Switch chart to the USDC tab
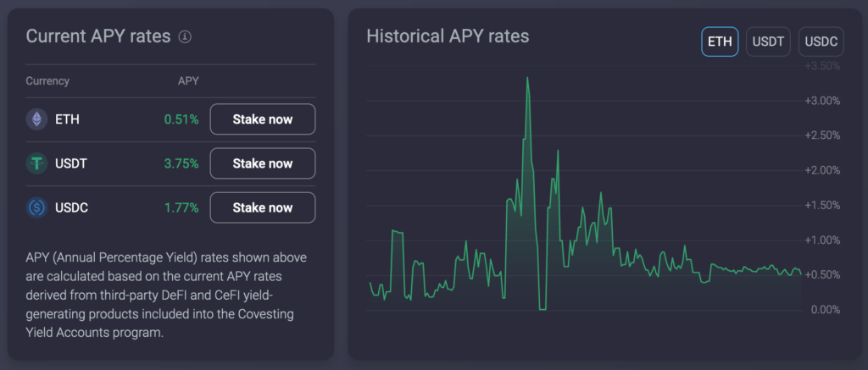The width and height of the screenshot is (868, 370). tap(820, 41)
